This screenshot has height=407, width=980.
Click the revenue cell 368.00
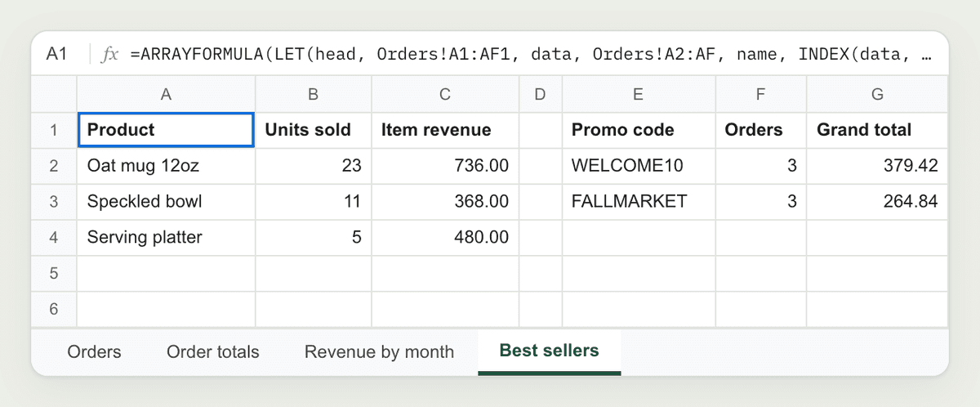click(x=445, y=201)
